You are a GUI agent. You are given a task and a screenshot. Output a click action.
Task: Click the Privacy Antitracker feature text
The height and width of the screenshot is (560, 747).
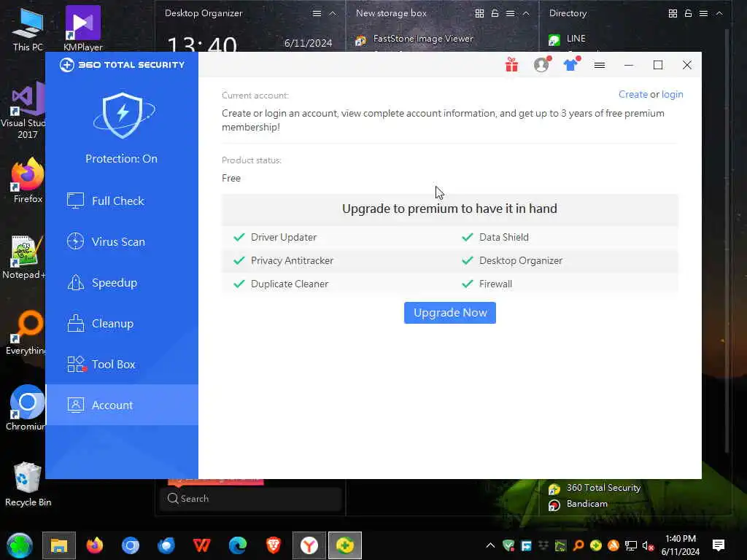tap(292, 260)
